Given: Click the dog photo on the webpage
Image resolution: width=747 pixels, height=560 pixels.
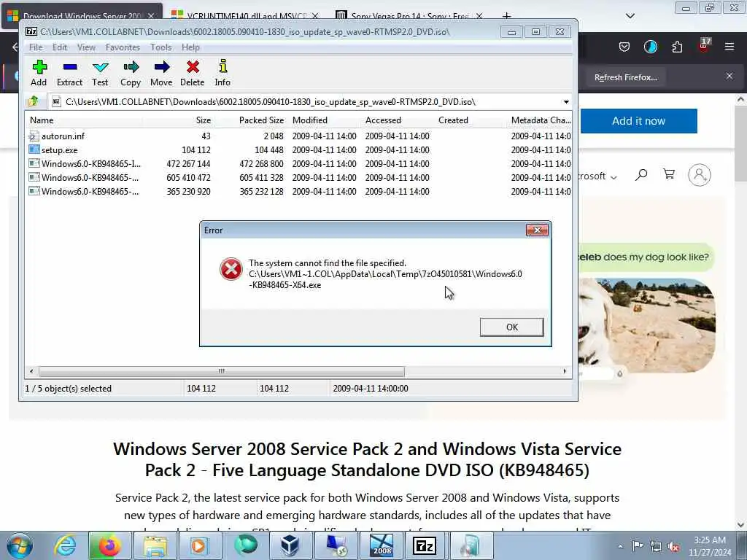Looking at the screenshot, I should (646, 325).
